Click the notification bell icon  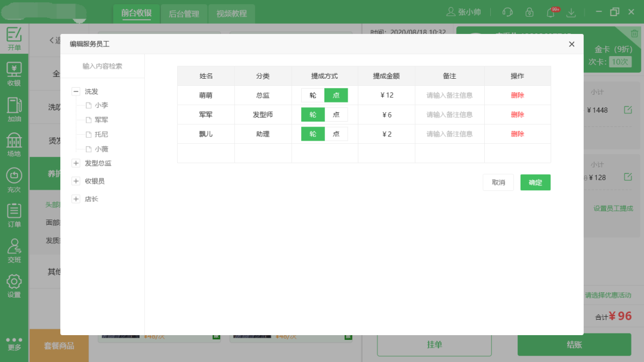pyautogui.click(x=550, y=13)
